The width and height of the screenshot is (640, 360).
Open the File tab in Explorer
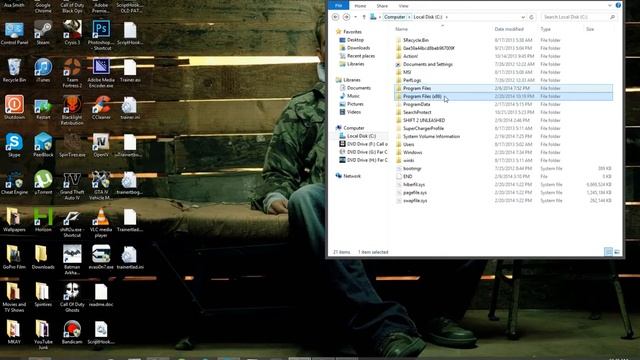pos(338,6)
